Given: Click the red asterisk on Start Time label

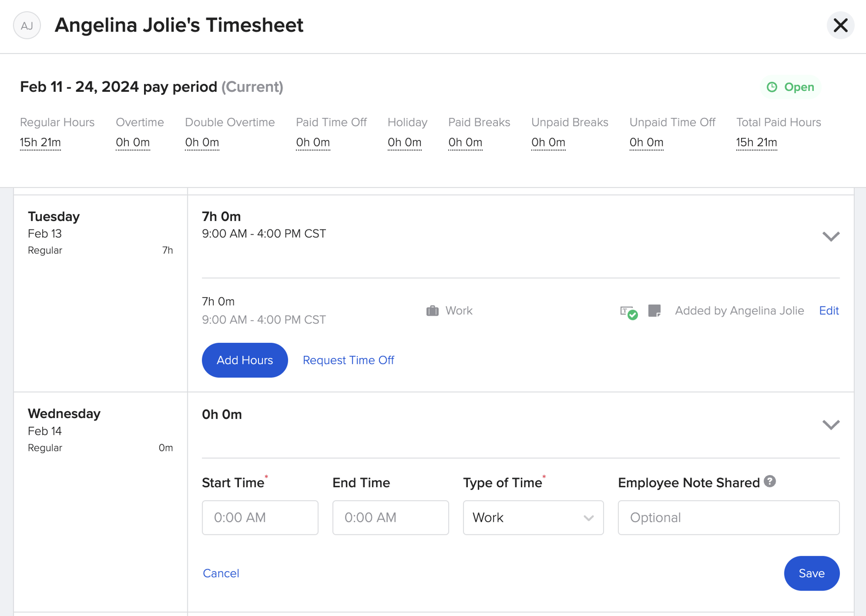Looking at the screenshot, I should tap(266, 477).
